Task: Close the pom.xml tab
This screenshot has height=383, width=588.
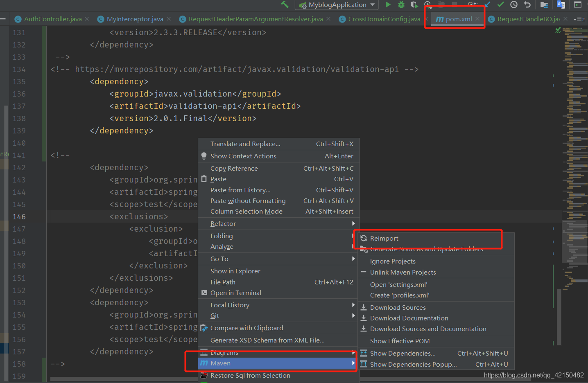Action: [x=477, y=19]
